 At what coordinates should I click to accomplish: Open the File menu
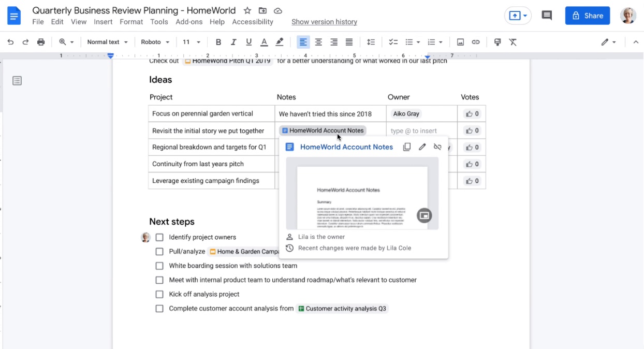tap(38, 22)
